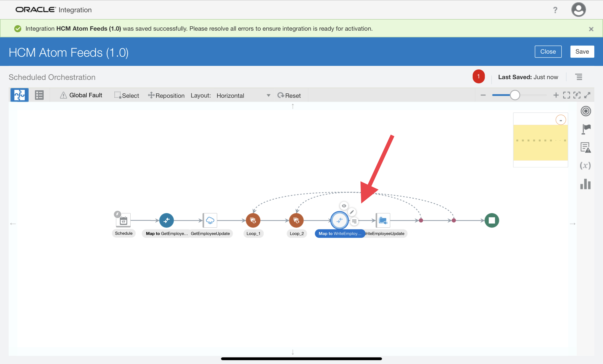
Task: Open the node options menu icon beside the map
Action: [354, 221]
